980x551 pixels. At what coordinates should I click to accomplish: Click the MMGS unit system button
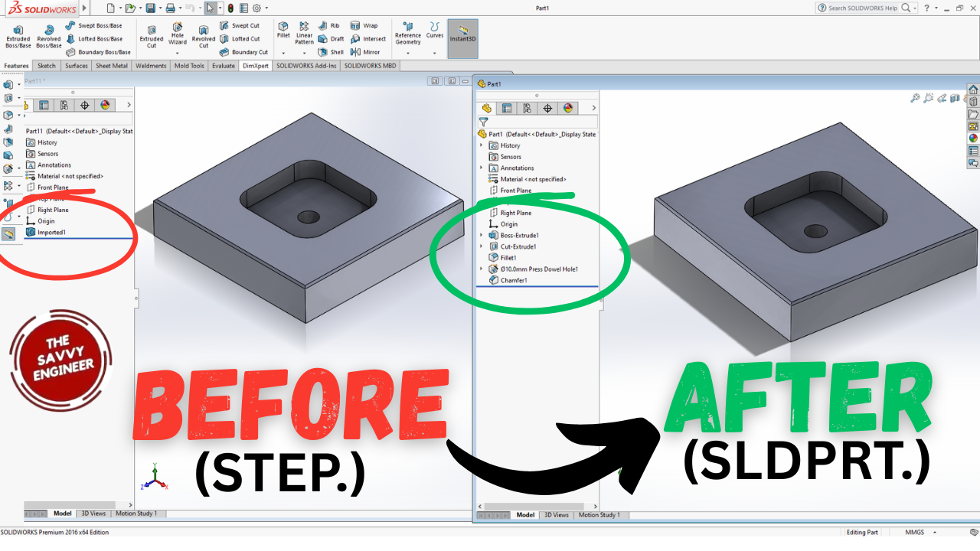[x=914, y=532]
